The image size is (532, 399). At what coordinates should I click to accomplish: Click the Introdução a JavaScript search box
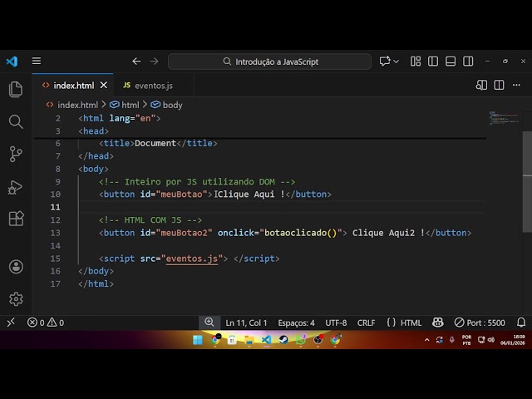point(269,62)
